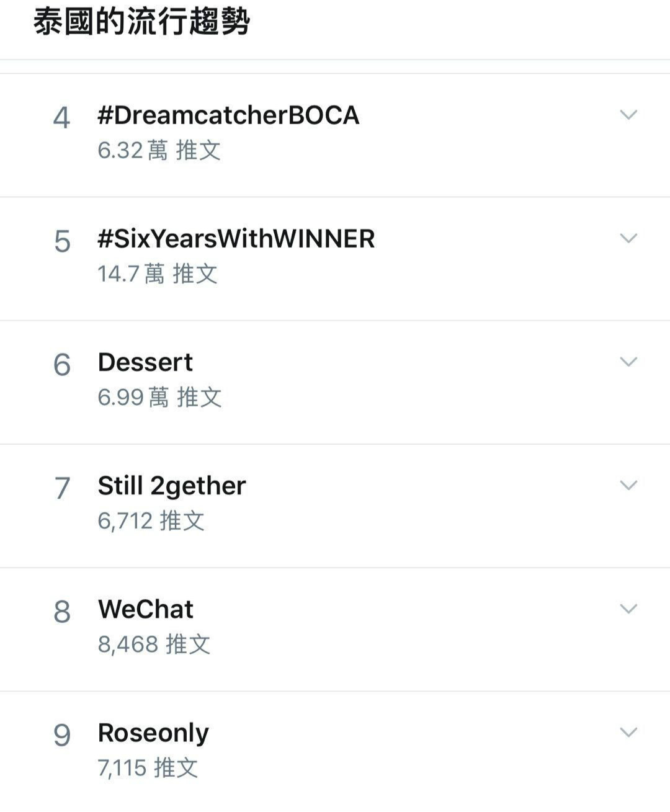The image size is (670, 812).
Task: Open the #DreamcatcherBOCA hashtag trend
Action: (x=228, y=115)
